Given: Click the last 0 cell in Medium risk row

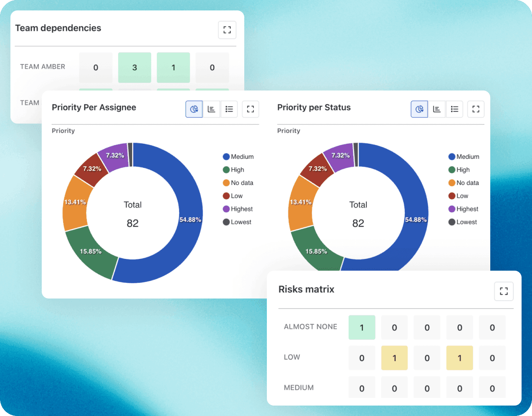Looking at the screenshot, I should pyautogui.click(x=492, y=388).
